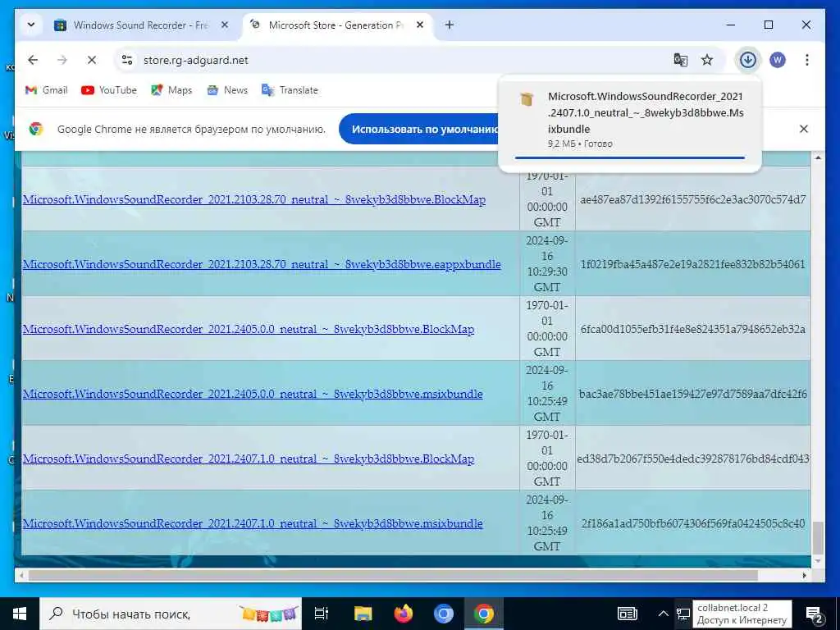The height and width of the screenshot is (630, 840).
Task: Select hash starting with ed38d7b2067
Action: 693,459
